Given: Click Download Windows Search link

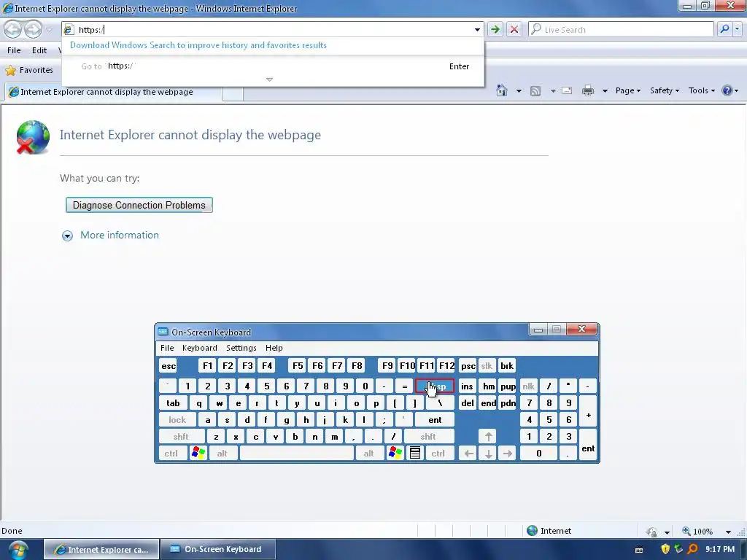Looking at the screenshot, I should click(198, 45).
